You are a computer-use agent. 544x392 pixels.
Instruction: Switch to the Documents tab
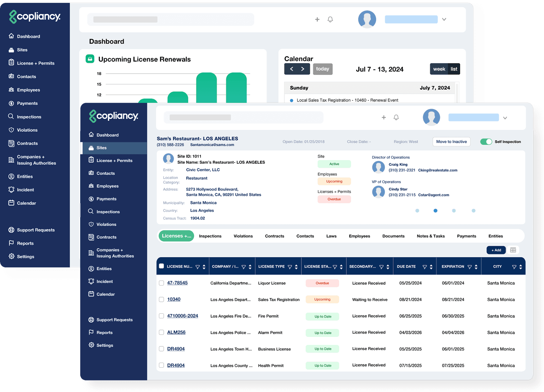[393, 236]
